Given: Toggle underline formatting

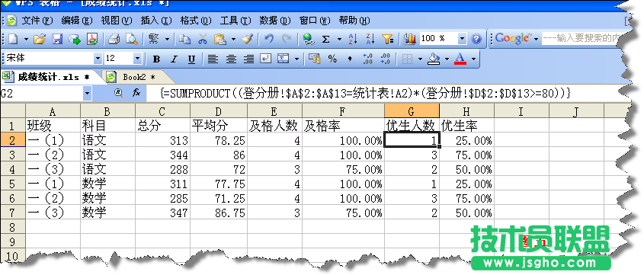Looking at the screenshot, I should (191, 59).
